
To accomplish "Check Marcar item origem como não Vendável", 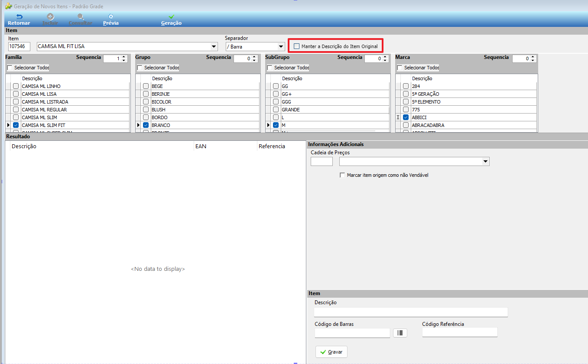I will (343, 175).
